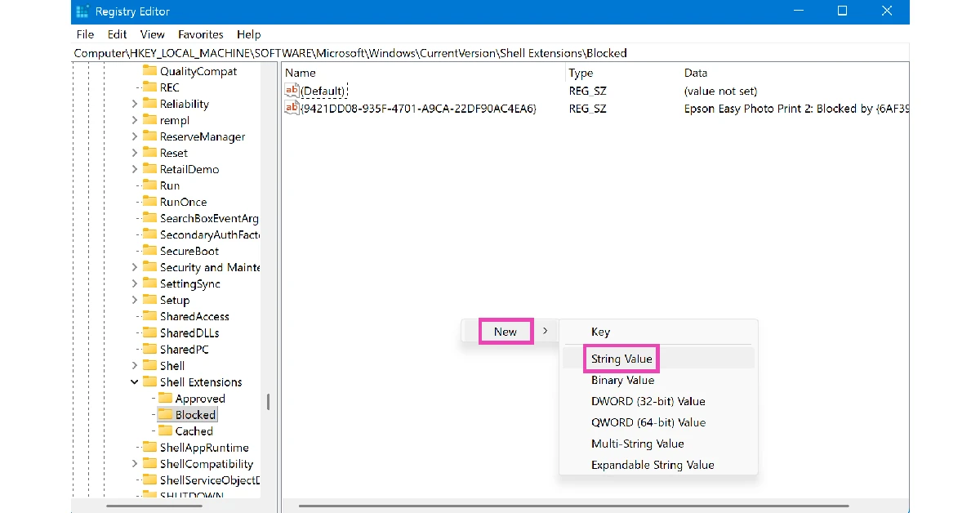Click the Cached key folder icon

167,430
